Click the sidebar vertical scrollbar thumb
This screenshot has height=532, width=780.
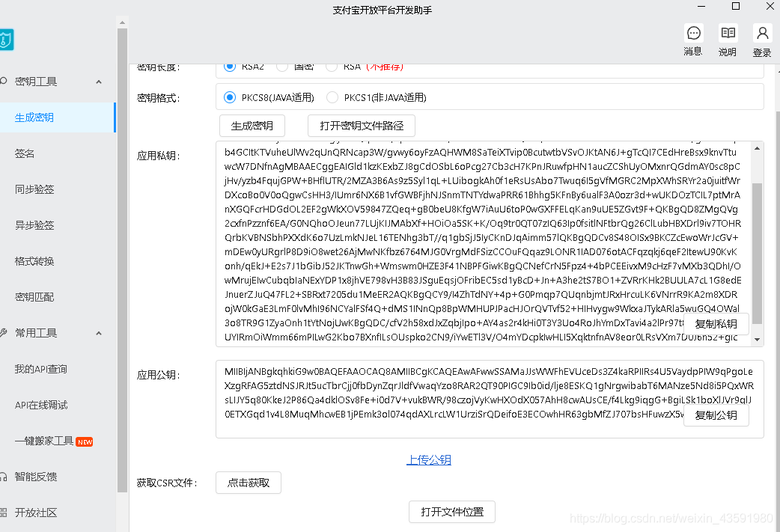[x=122, y=260]
